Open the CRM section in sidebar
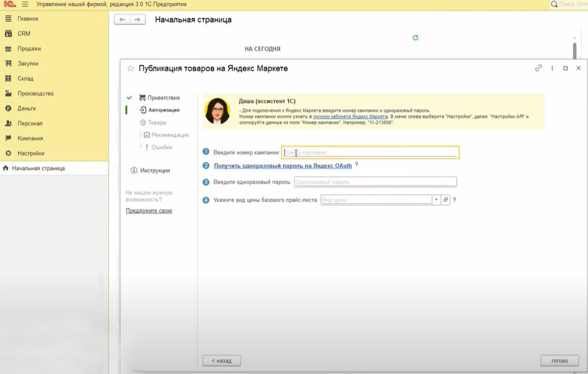The height and width of the screenshot is (374, 588). coord(24,33)
